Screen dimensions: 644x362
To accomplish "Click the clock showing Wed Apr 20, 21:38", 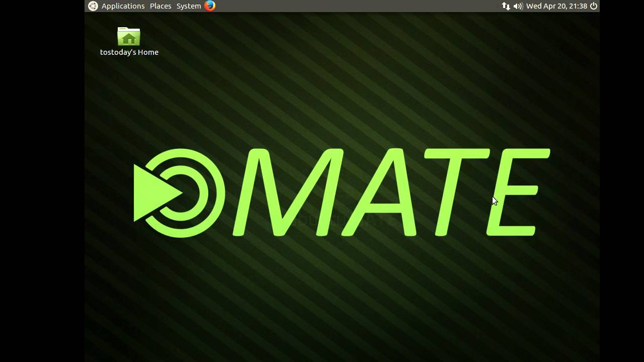I will click(556, 6).
